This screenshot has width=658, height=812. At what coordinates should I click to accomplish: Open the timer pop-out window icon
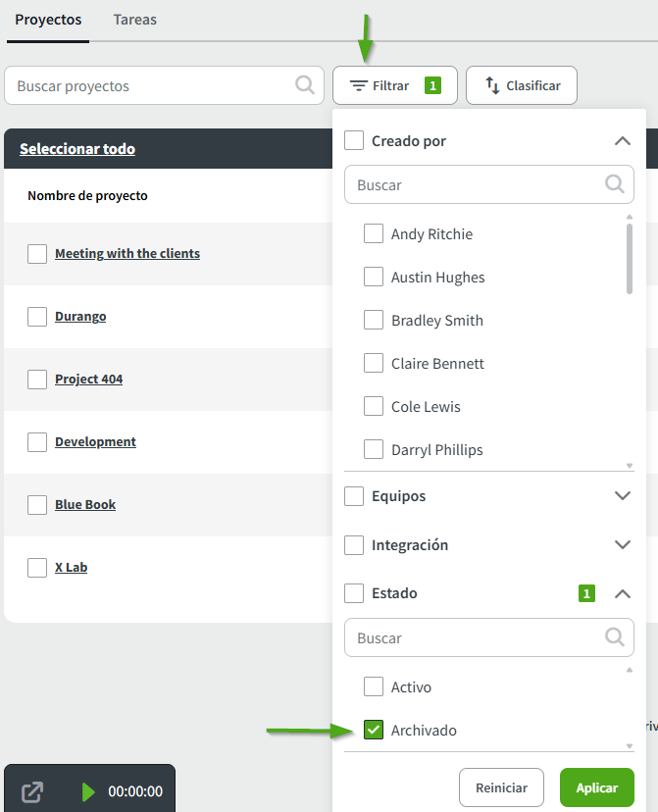click(32, 791)
